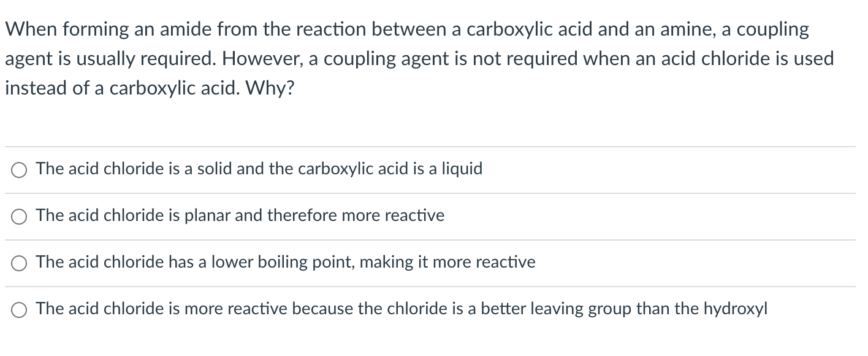Image resolution: width=868 pixels, height=356 pixels.
Task: Pick the 'planar and therefore more reactive' option
Action: tap(239, 216)
